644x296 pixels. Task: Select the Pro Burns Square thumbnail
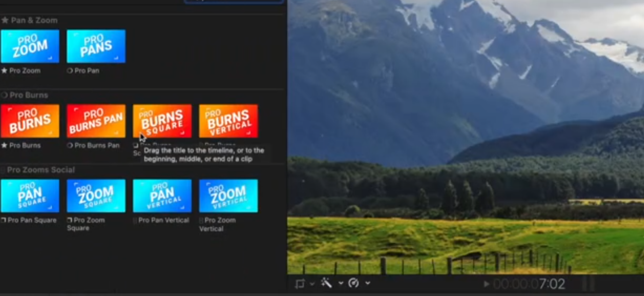tap(162, 121)
